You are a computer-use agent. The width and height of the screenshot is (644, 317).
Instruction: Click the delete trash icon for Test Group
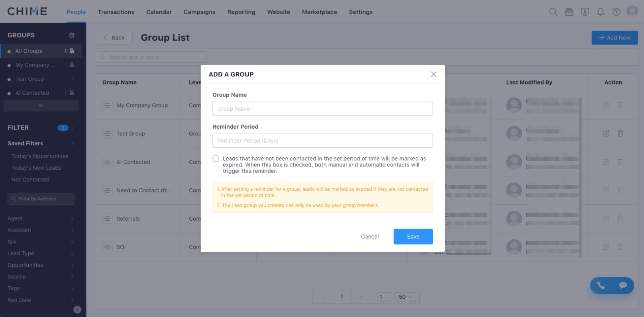[620, 133]
